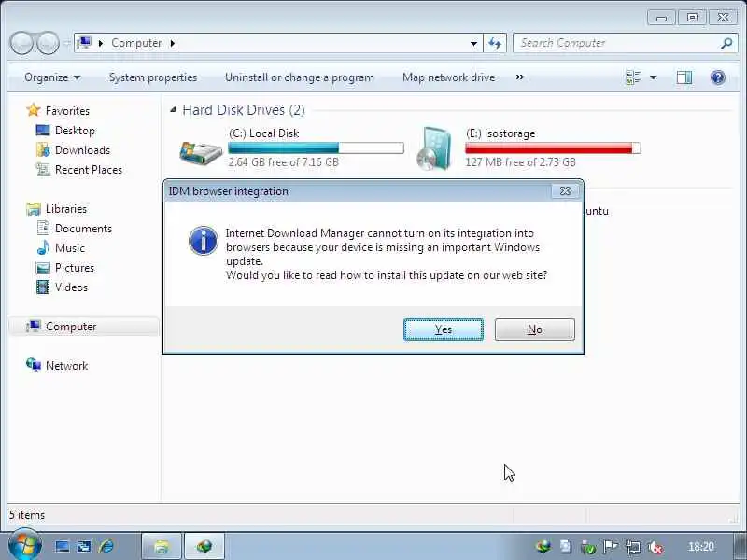747x560 pixels.
Task: Click the Show desktop strip beside the clock
Action: [x=740, y=546]
